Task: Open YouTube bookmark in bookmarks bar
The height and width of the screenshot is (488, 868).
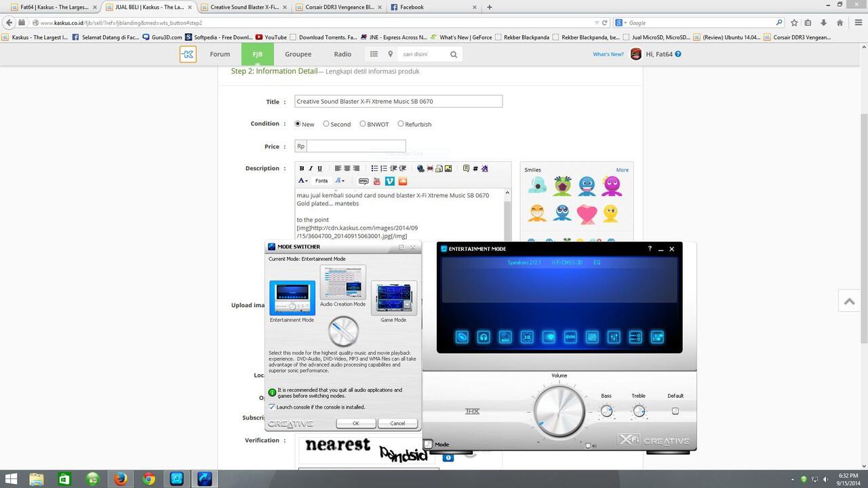Action: 271,37
